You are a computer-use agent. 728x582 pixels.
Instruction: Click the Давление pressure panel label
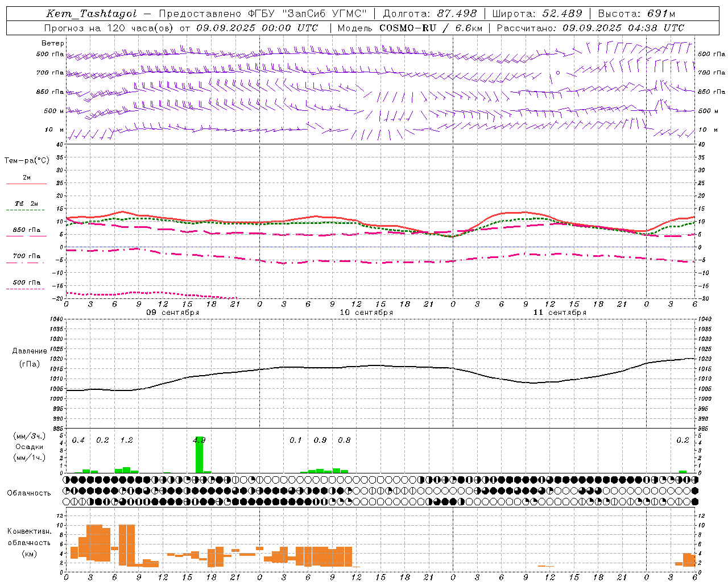30,351
